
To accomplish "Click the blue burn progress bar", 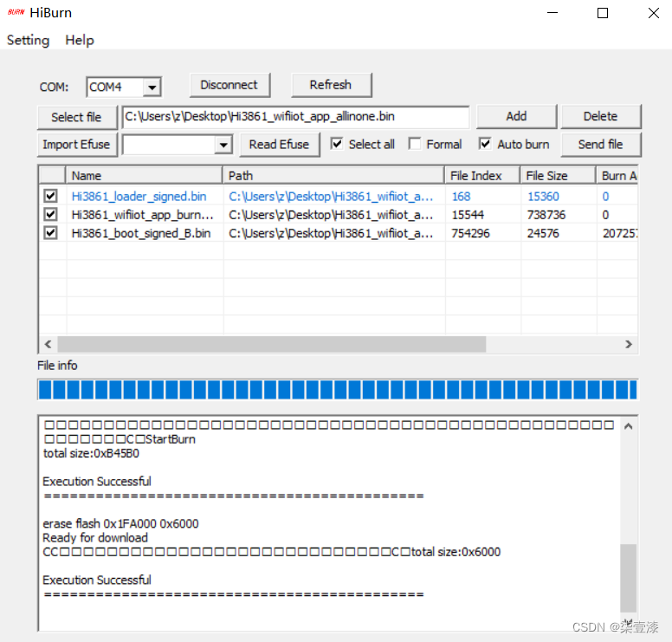I will (x=338, y=390).
